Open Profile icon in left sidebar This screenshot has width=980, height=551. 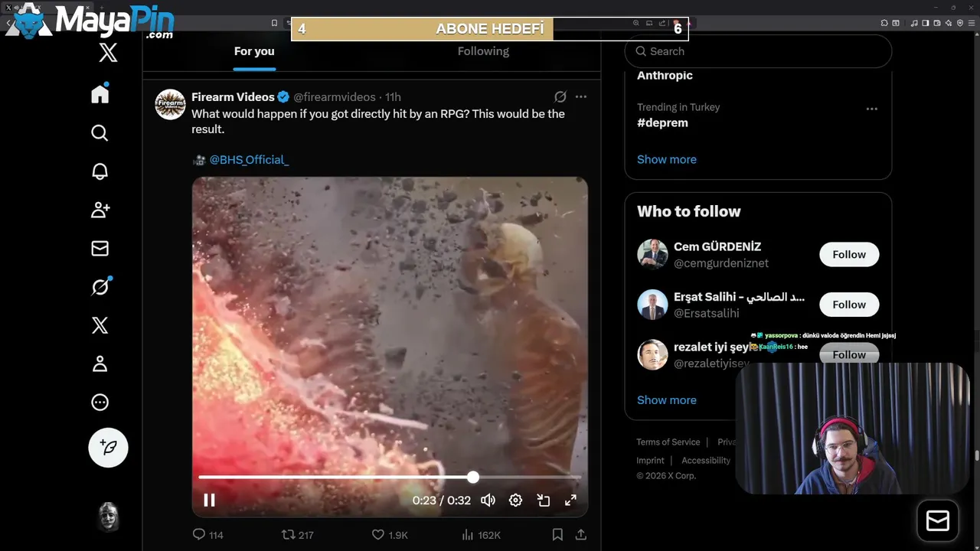pyautogui.click(x=100, y=364)
